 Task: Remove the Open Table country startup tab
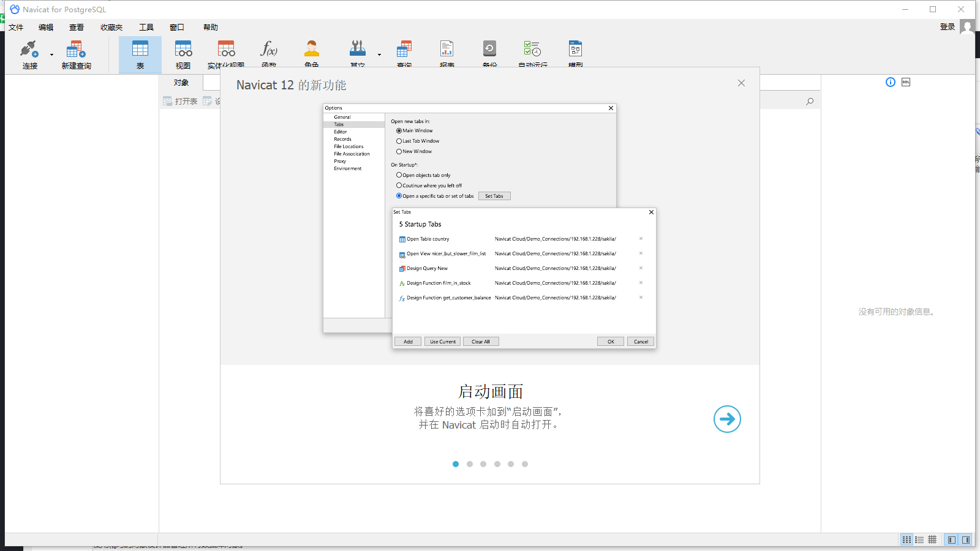click(640, 239)
